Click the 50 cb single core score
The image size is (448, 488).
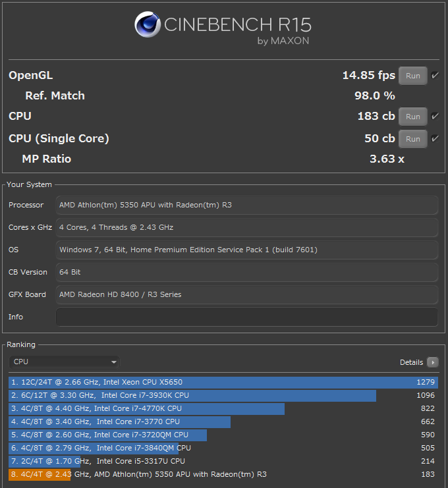379,138
